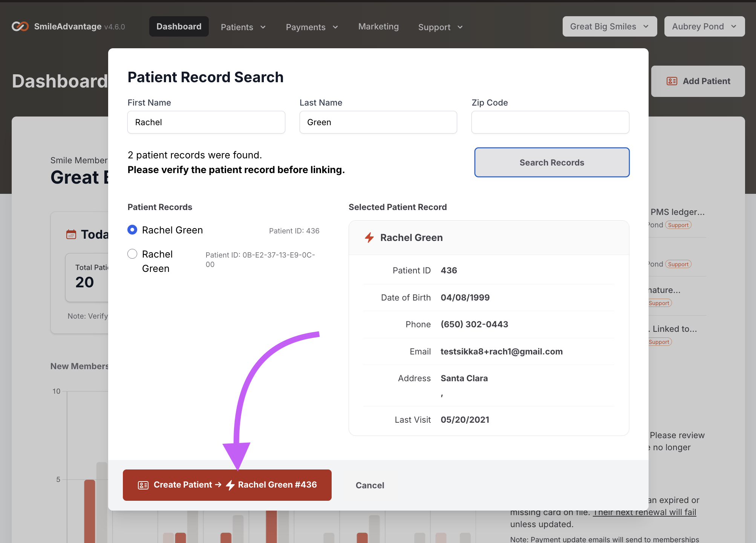Viewport: 756px width, 543px height.
Task: Open the Support menu dropdown
Action: [x=440, y=27]
